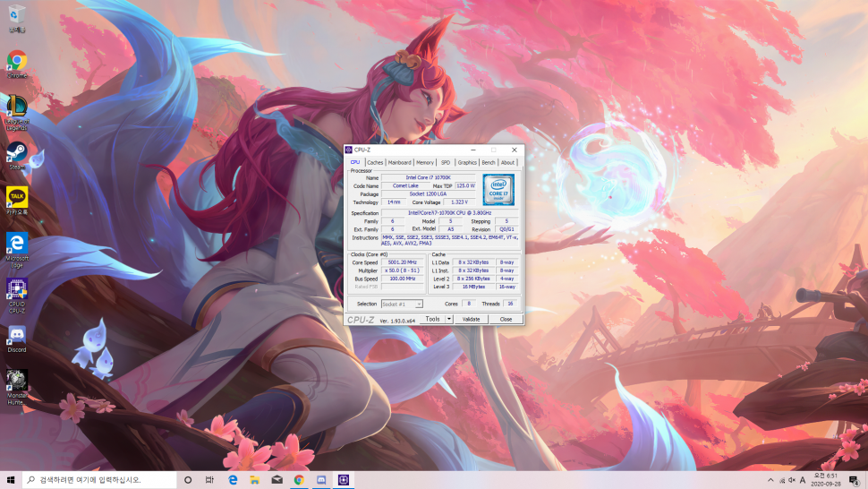Click the 'x 50.0 ( 8 - 51 )' multiplier value
The width and height of the screenshot is (868, 489).
tap(403, 270)
